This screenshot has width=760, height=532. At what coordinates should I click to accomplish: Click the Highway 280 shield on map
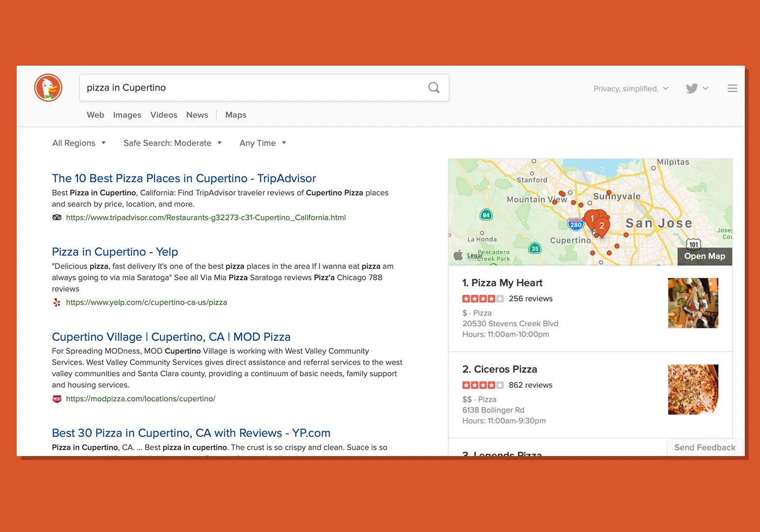point(576,225)
